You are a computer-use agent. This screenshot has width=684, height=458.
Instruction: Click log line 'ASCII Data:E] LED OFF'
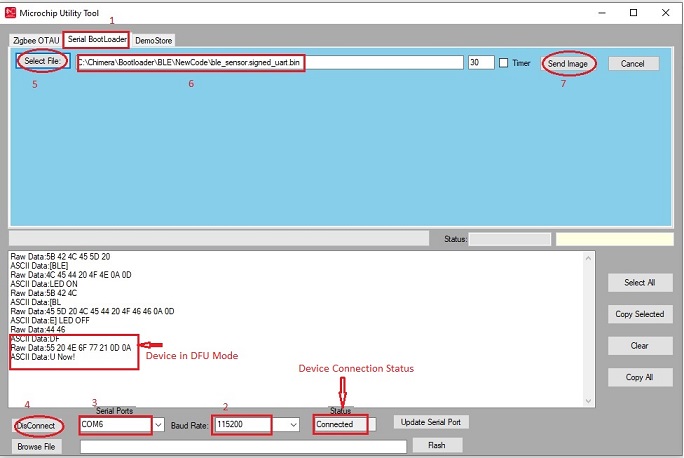[x=50, y=320]
